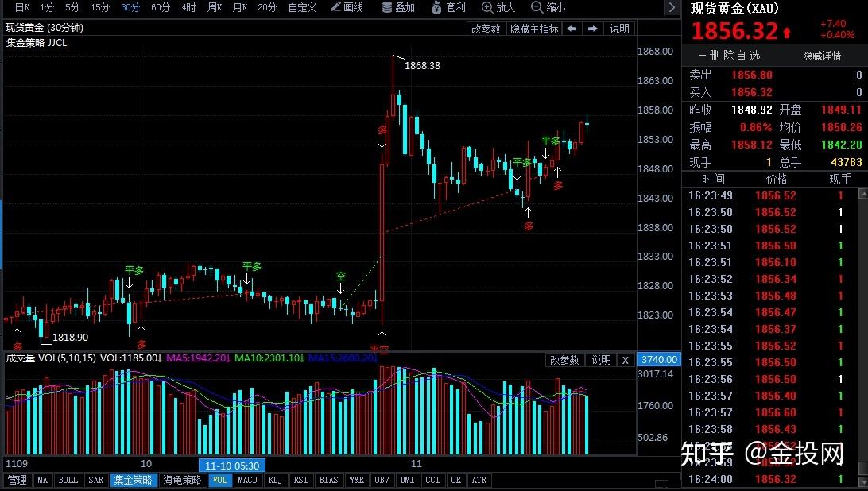Zoom in the chart with 放大
This screenshot has height=491, width=868.
tap(498, 9)
